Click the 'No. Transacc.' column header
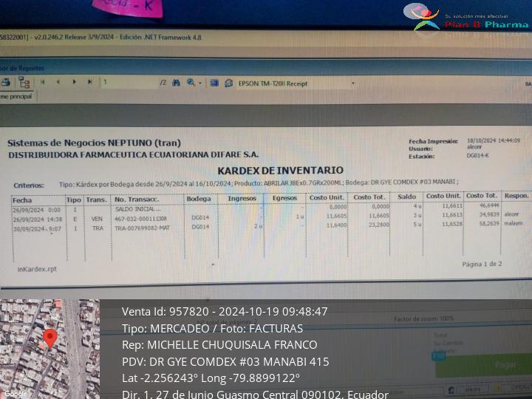Viewport: 532px width, 399px height. (137, 199)
